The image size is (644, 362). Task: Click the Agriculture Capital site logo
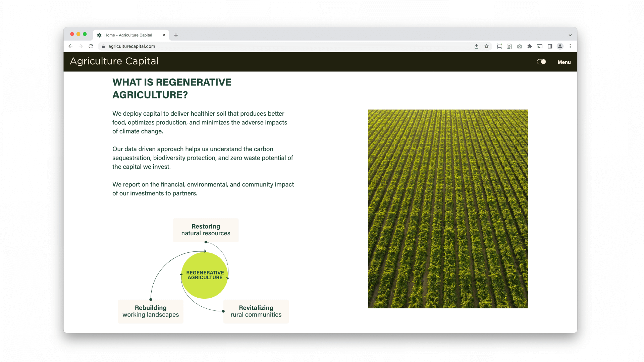tap(114, 61)
